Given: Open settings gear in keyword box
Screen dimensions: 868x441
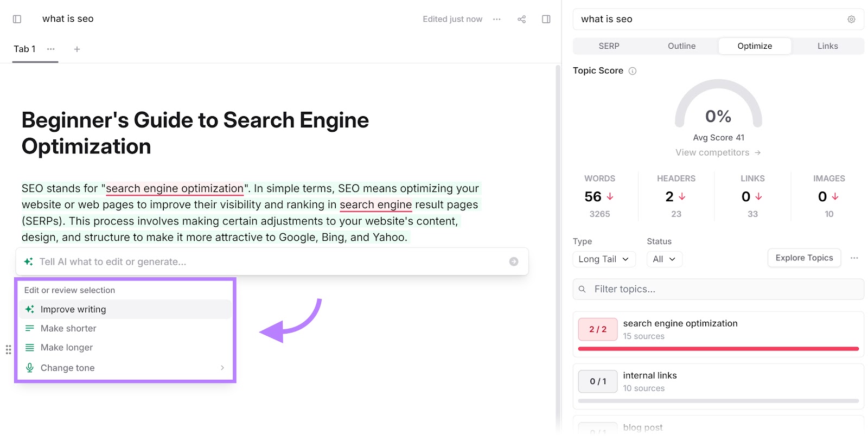Looking at the screenshot, I should click(852, 19).
